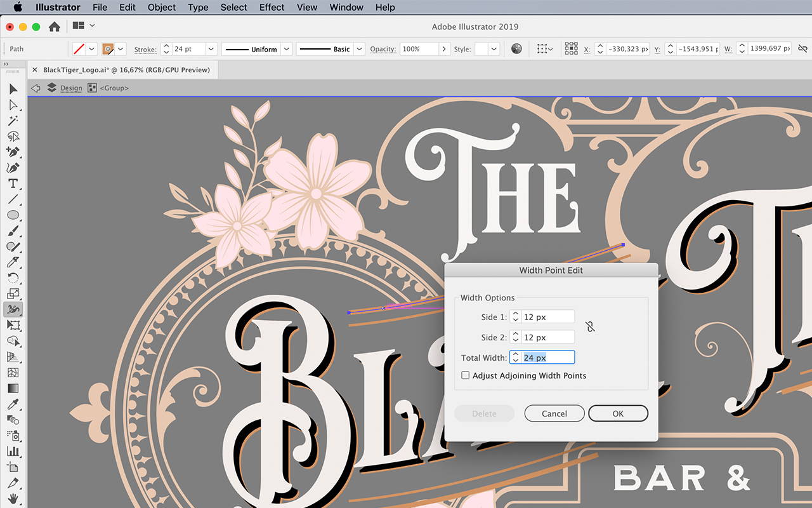Select the Scale tool
Viewport: 812px width, 508px height.
[13, 294]
